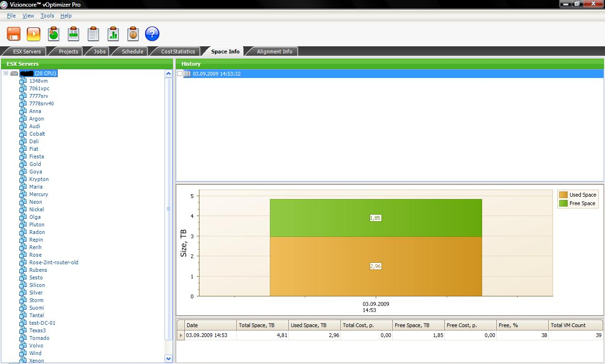Select the Krypton virtual machine in the tree
Screen dimensions: 605x364
pos(39,179)
